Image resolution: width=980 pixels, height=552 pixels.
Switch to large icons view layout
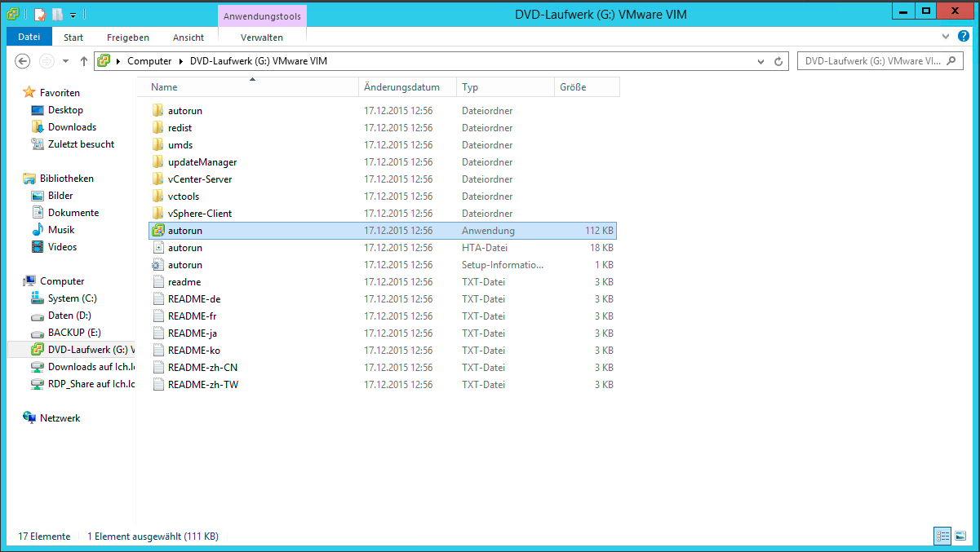click(960, 536)
